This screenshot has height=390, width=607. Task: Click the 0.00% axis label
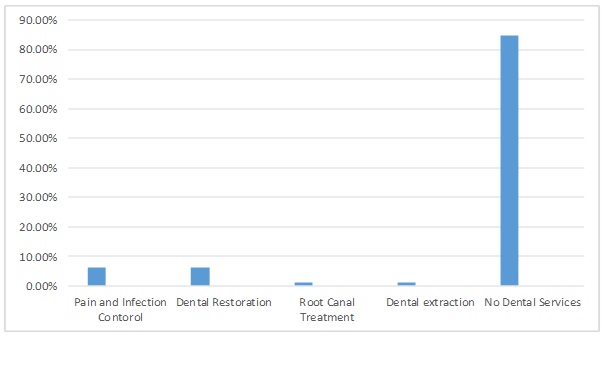(41, 286)
